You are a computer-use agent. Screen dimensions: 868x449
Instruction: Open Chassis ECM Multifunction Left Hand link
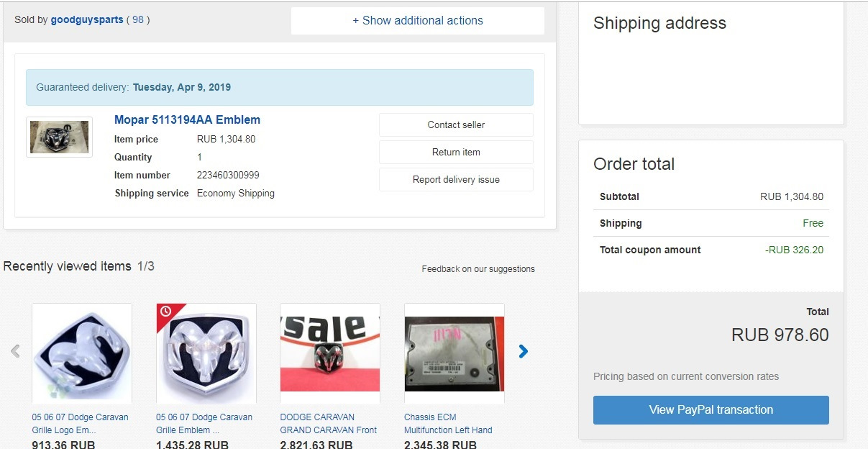(x=448, y=423)
